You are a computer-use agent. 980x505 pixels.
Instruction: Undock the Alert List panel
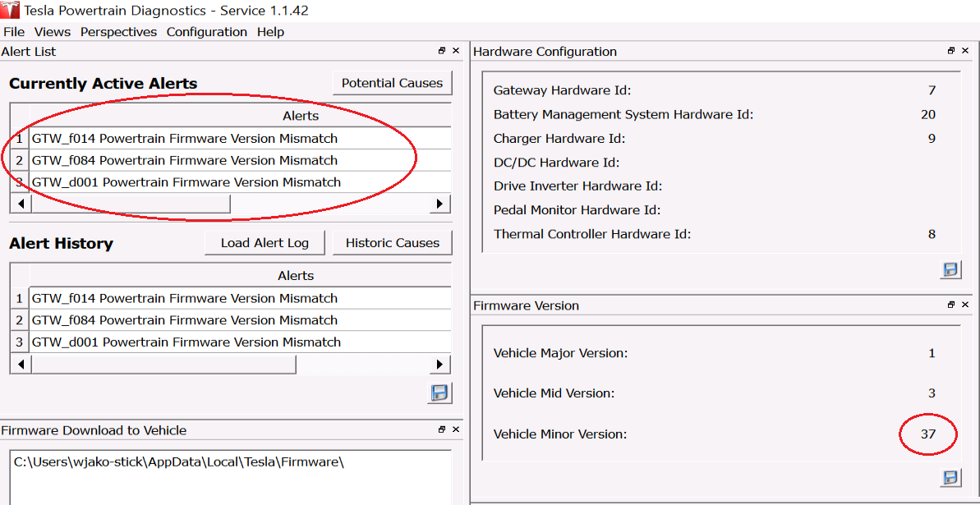pyautogui.click(x=442, y=51)
